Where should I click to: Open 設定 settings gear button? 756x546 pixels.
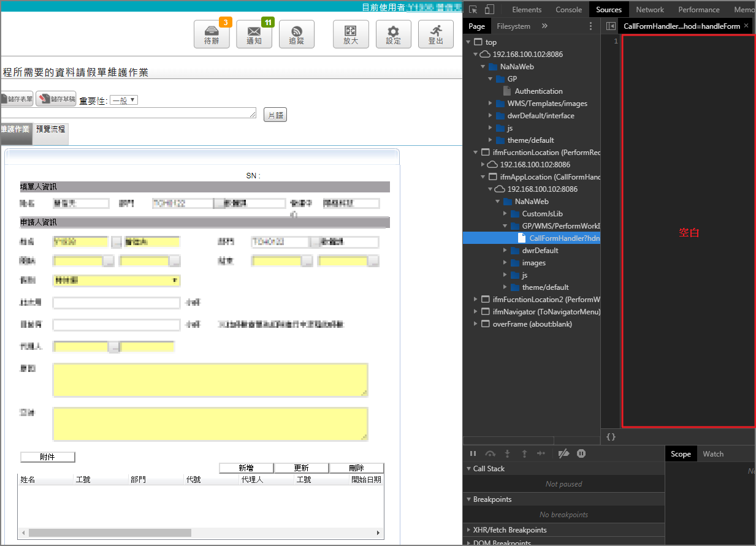(393, 34)
